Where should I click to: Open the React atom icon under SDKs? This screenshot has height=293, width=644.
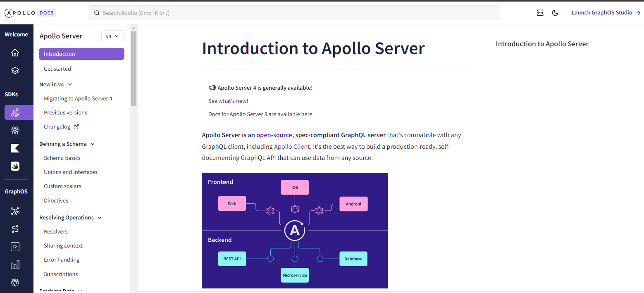(x=15, y=131)
